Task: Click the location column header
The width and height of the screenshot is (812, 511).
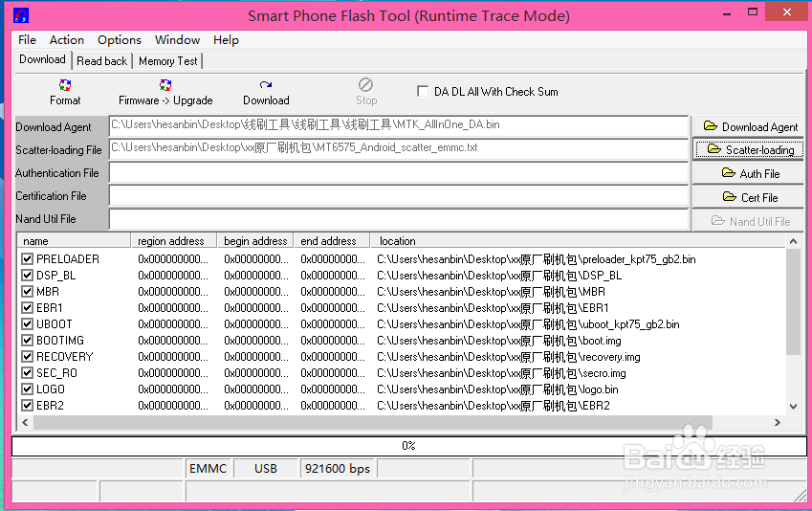Action: click(x=579, y=241)
